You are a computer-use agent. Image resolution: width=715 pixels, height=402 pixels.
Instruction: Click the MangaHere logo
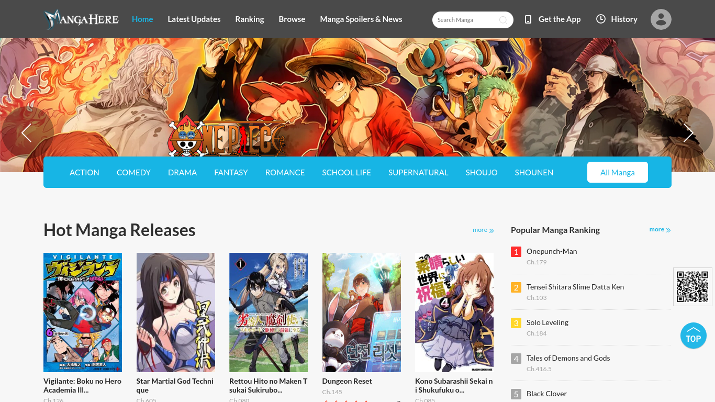(81, 19)
